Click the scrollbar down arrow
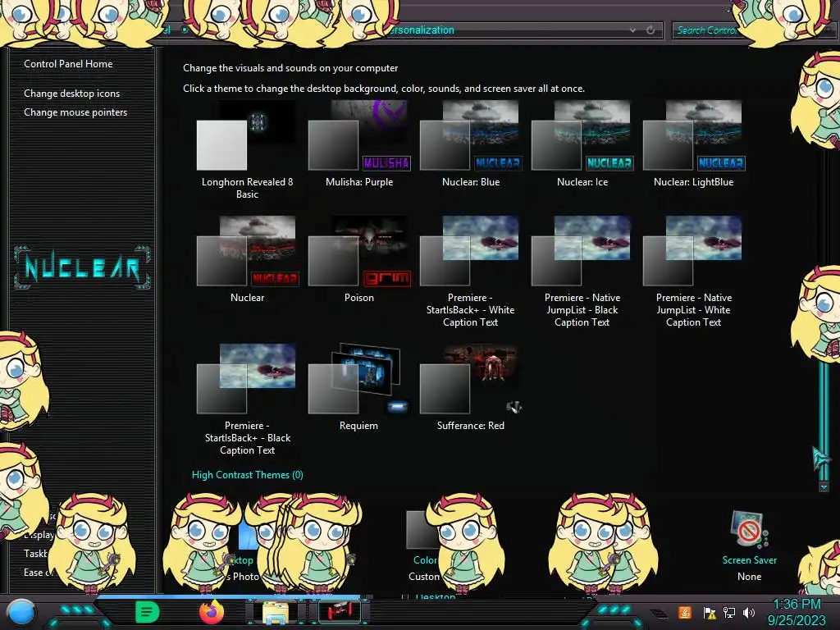The height and width of the screenshot is (630, 840). click(x=824, y=487)
